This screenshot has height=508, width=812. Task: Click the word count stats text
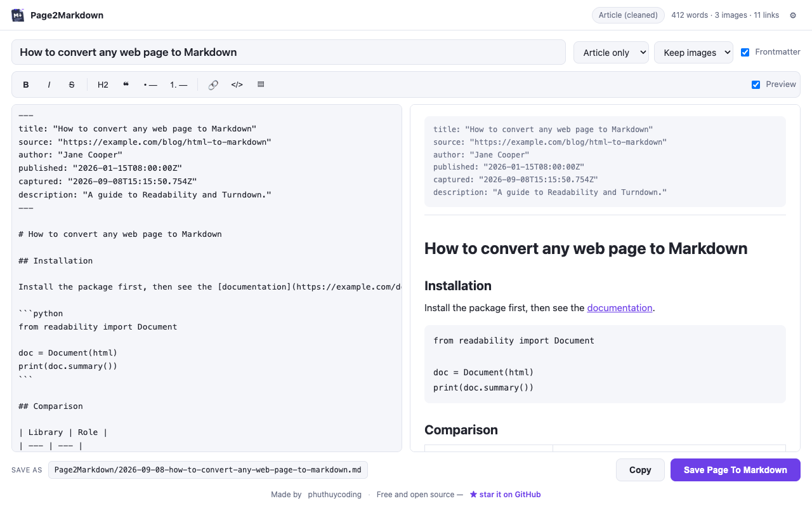725,15
